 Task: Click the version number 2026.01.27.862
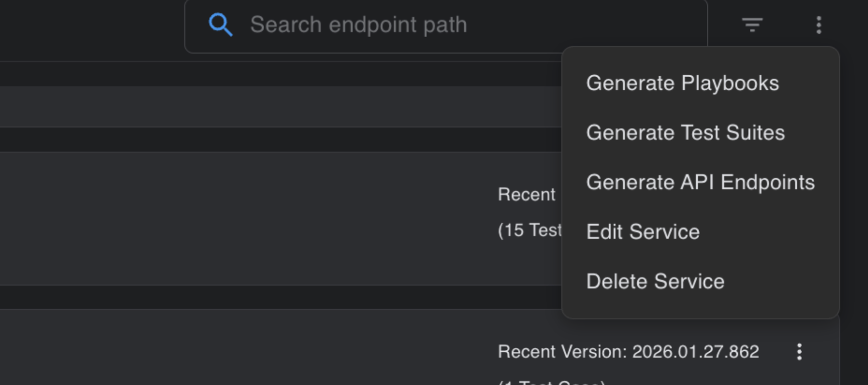coord(695,352)
